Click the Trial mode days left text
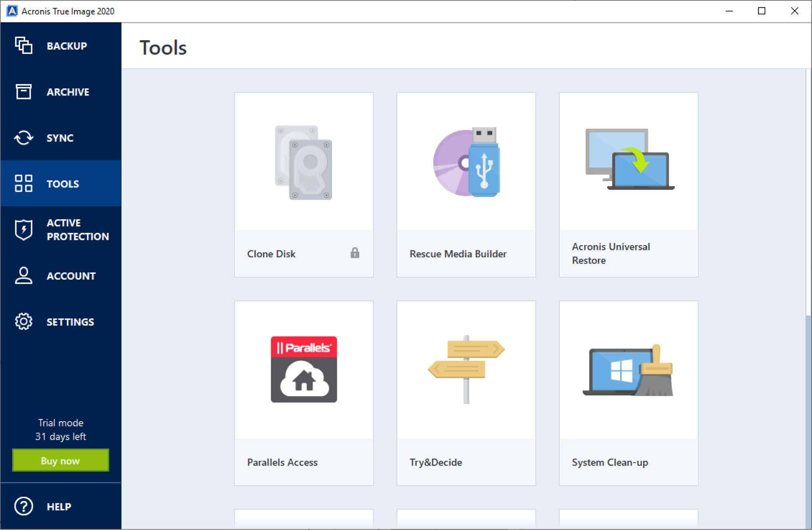 pos(60,429)
